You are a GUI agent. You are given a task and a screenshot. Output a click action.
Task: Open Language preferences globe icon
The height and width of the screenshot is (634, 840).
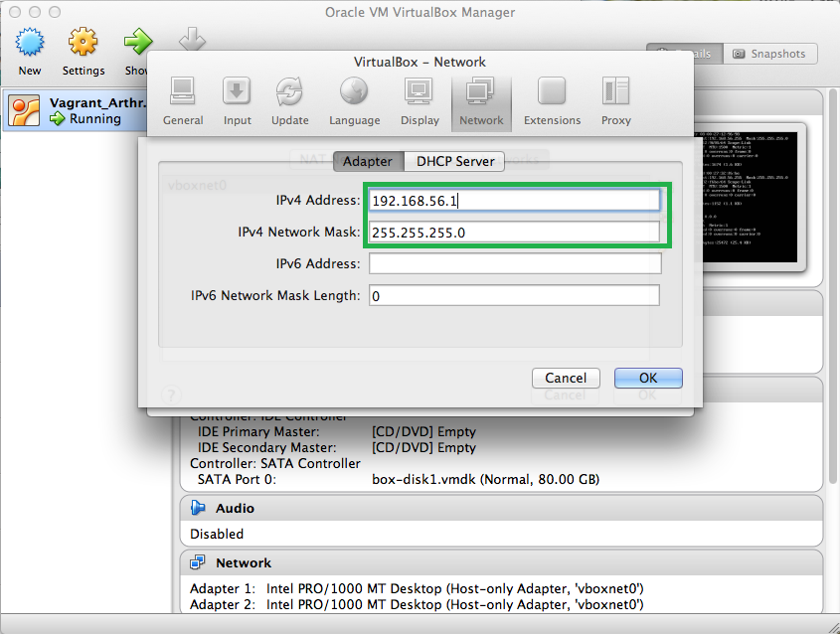click(x=354, y=91)
